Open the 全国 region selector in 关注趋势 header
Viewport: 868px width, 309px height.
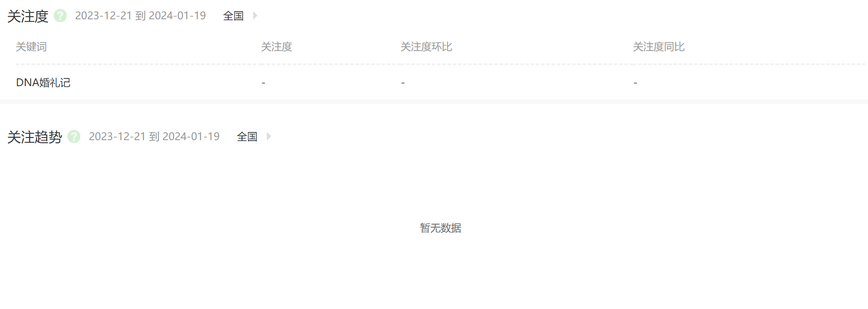[x=247, y=137]
